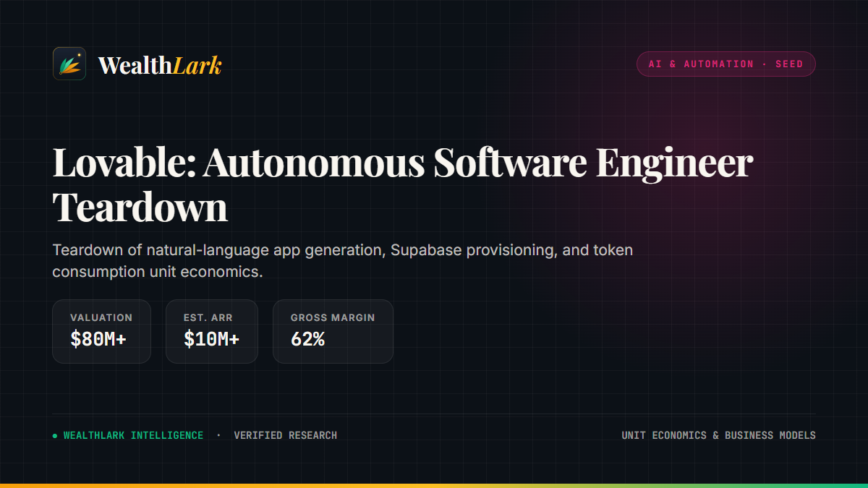Click the Unit Economics & Business Models label

719,435
